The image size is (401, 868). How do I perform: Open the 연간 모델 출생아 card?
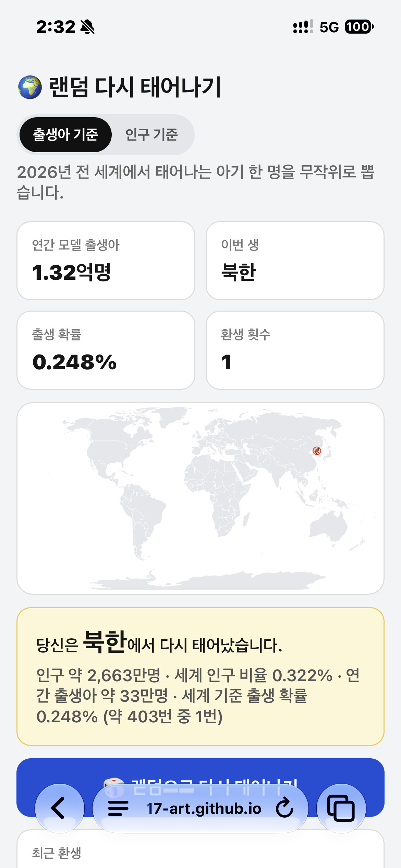(x=106, y=261)
